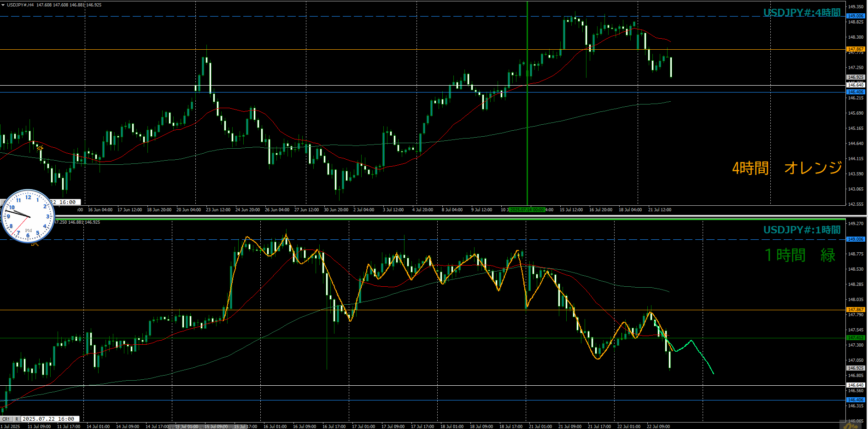Click the blue 146.406 price label in lower chart

[856, 400]
